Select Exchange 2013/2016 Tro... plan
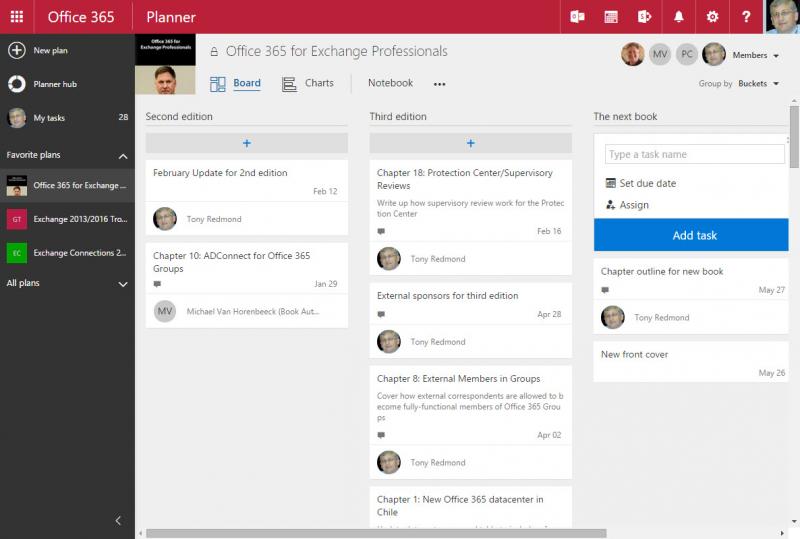The image size is (800, 539). click(x=67, y=219)
